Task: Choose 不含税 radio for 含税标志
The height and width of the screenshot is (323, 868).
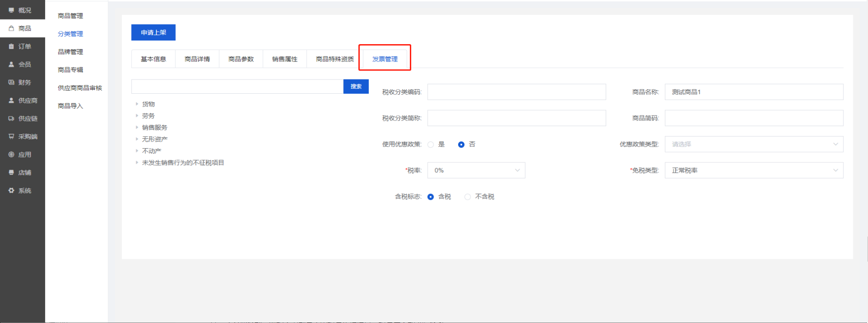Action: pos(467,197)
